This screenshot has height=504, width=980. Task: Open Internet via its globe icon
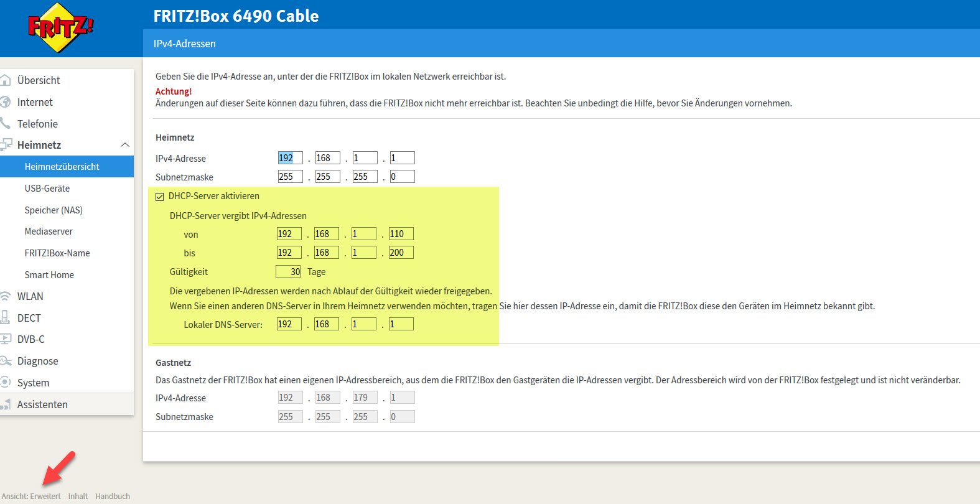tap(6, 102)
